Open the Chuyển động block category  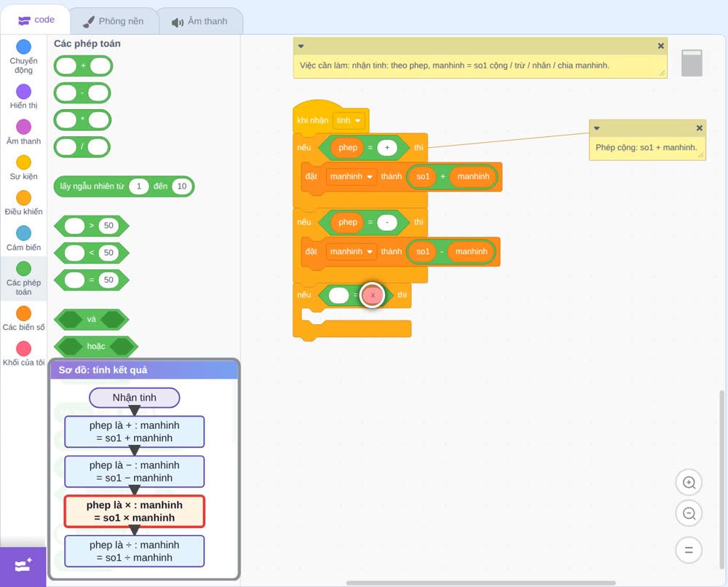coord(23,57)
